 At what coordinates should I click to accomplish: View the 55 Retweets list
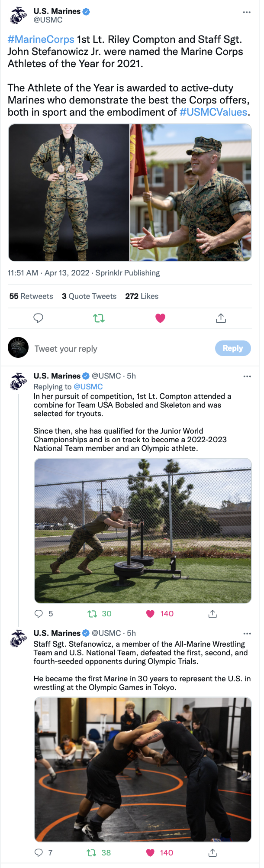coord(31,296)
